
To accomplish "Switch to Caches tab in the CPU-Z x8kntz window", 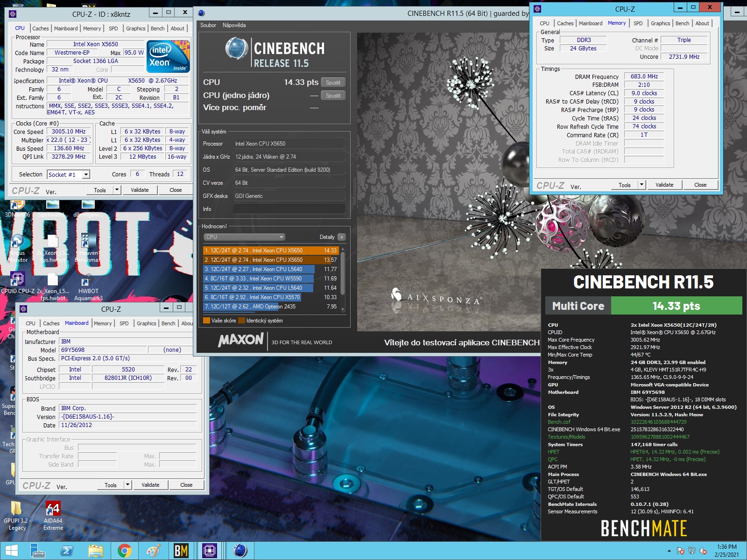I will pos(41,28).
